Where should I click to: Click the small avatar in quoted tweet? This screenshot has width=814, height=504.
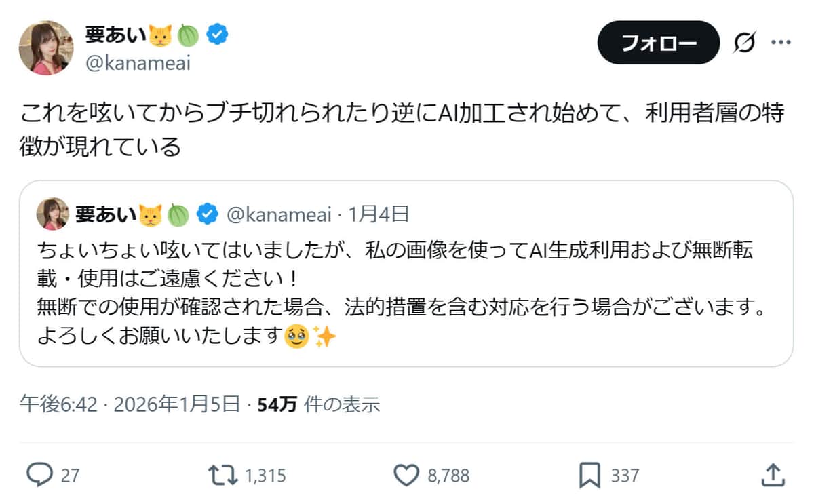click(x=52, y=214)
